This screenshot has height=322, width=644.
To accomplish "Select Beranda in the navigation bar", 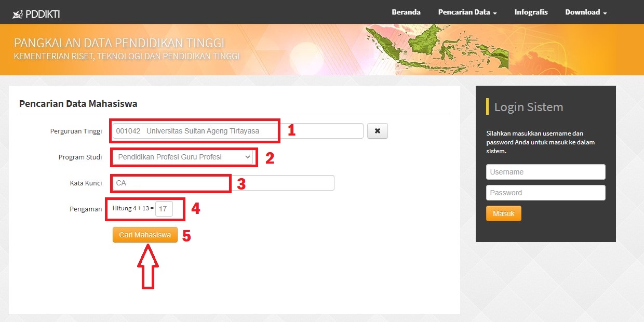I will coord(406,11).
